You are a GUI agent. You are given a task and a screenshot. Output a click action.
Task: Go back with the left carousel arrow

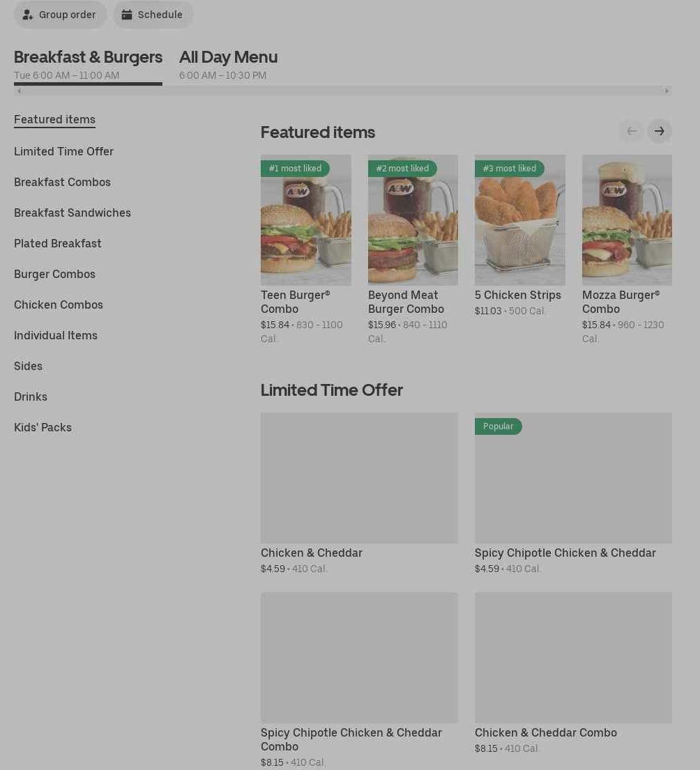632,131
